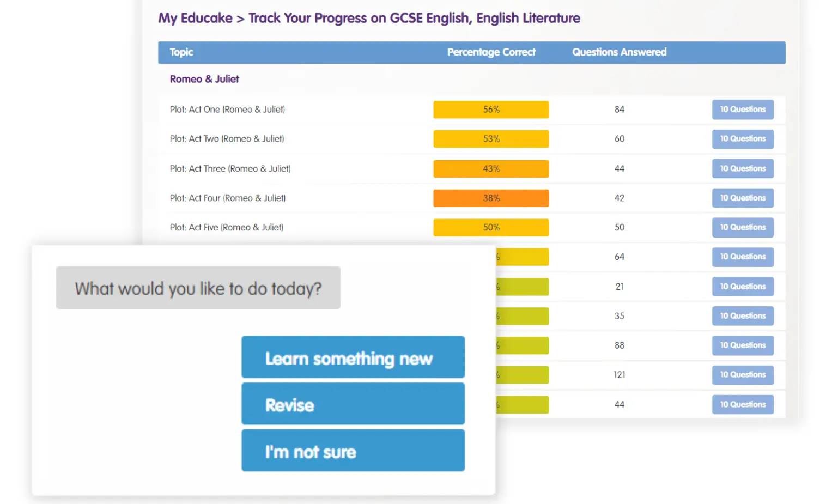The width and height of the screenshot is (832, 504).
Task: Click the last 10 Questions button
Action: pyautogui.click(x=742, y=404)
